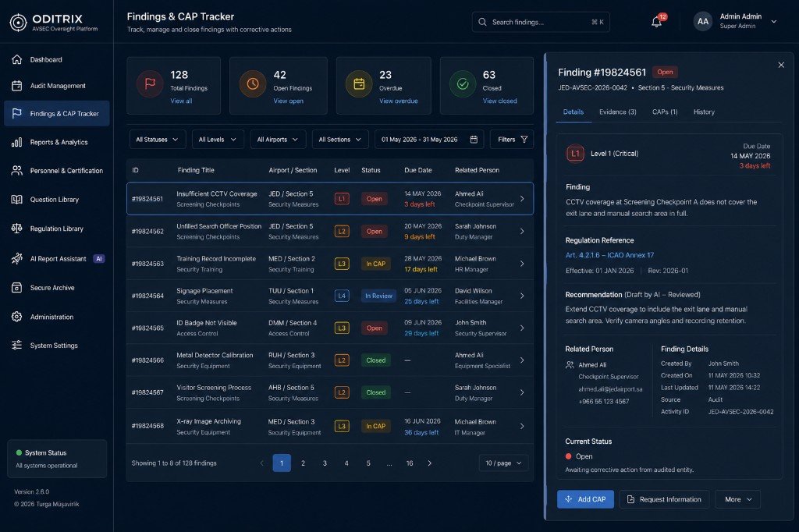Viewport: 799px width, 532px height.
Task: Expand the All Airports dropdown
Action: 278,140
